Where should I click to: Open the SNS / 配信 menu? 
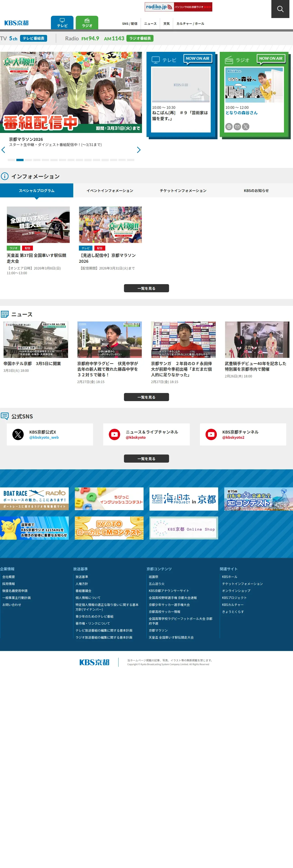[x=129, y=24]
